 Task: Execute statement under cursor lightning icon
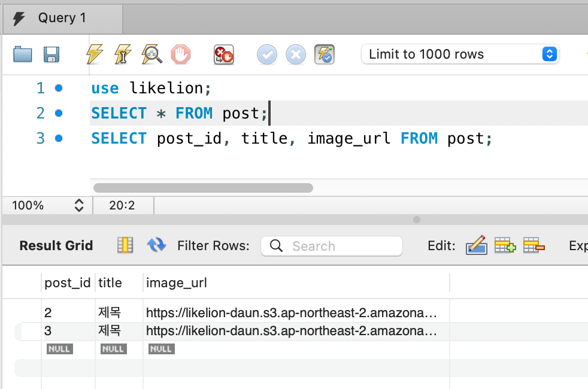pyautogui.click(x=123, y=54)
